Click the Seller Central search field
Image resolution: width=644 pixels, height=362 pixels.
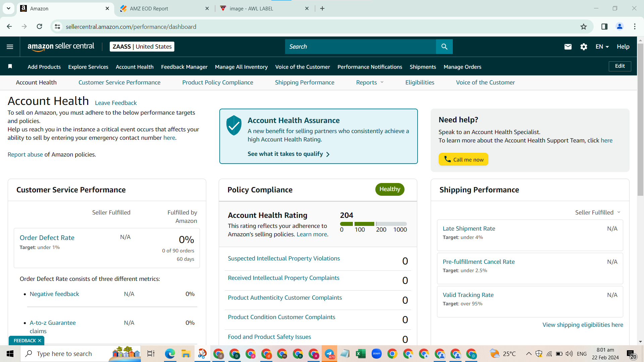coord(361,47)
